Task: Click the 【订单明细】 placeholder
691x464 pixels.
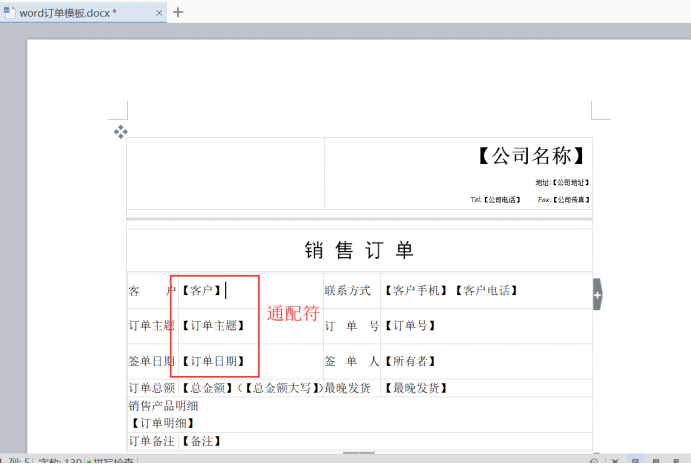Action: 163,423
